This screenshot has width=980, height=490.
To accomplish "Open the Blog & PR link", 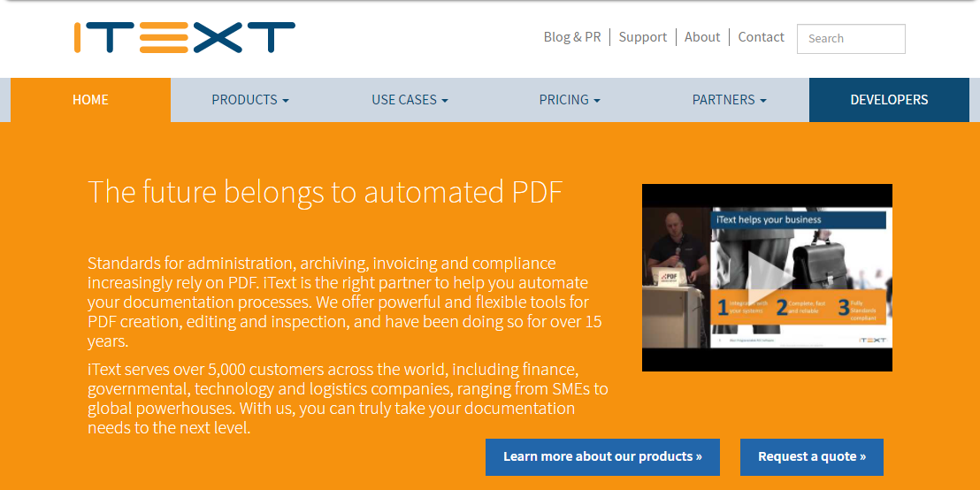I will [x=572, y=37].
